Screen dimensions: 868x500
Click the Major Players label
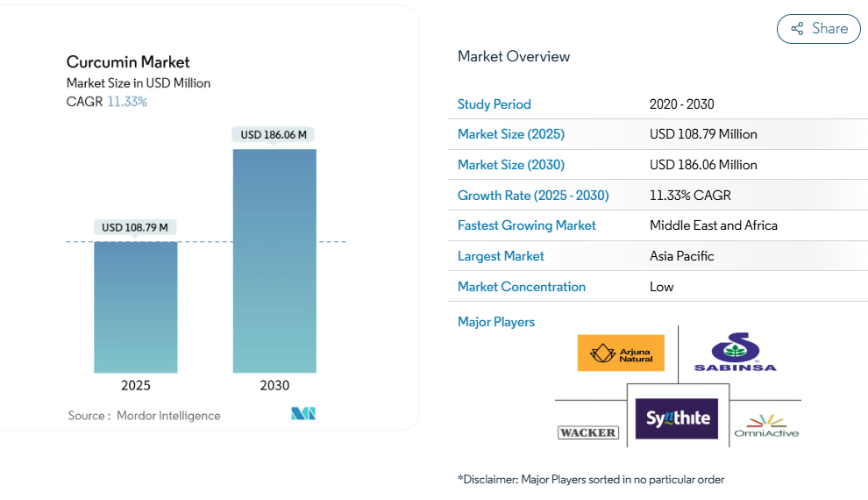(496, 322)
